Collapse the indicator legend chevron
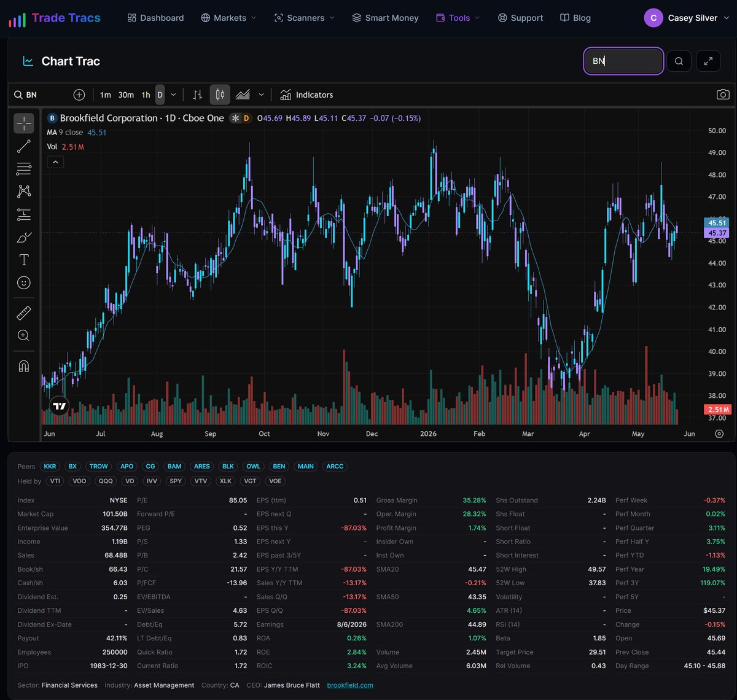The image size is (737, 700). click(55, 162)
